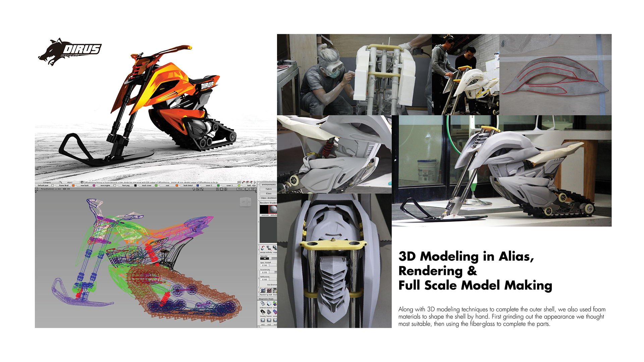Click the Show button in the viewport bar

pyautogui.click(x=240, y=189)
